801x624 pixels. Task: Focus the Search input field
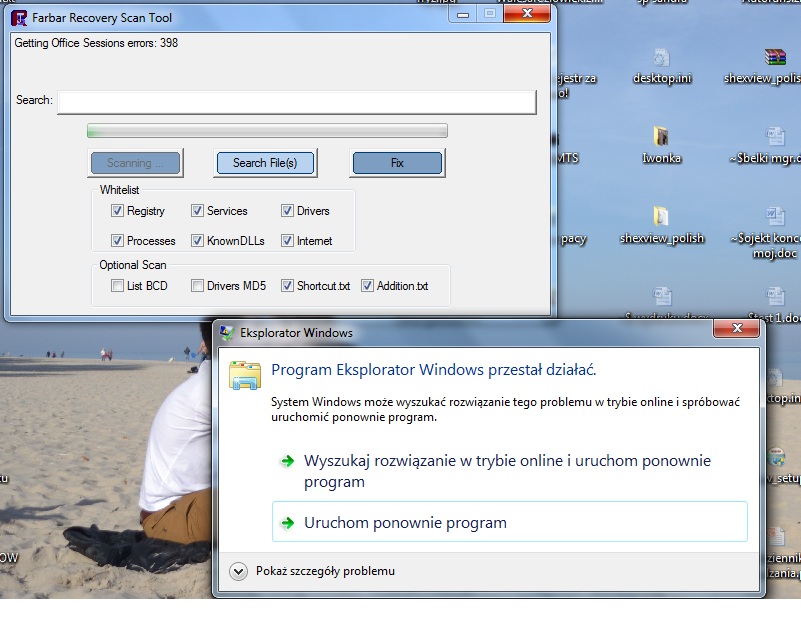tap(297, 102)
